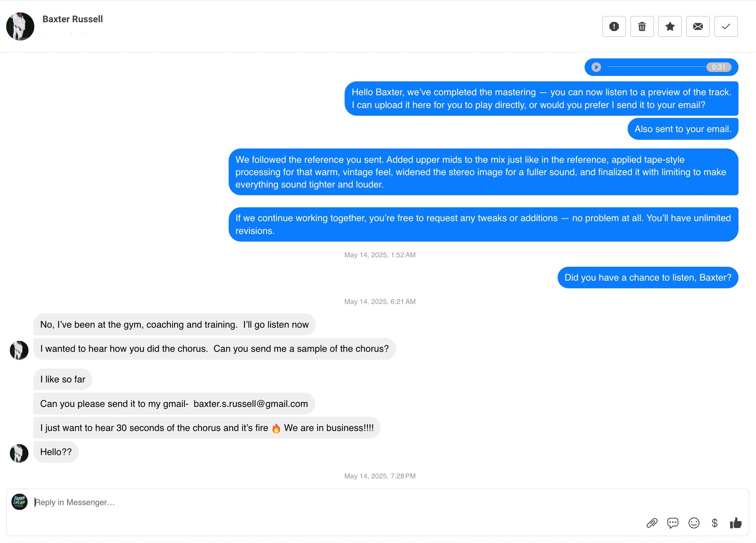Screen dimensions: 756x543
Task: Click the audio message progress track
Action: 656,67
